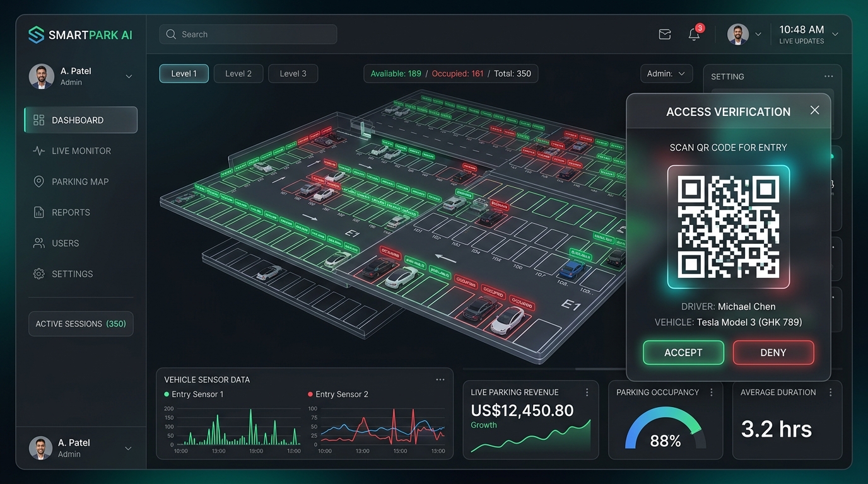Expand the bottom A. Patel profile chevron
The height and width of the screenshot is (484, 868).
pos(128,449)
